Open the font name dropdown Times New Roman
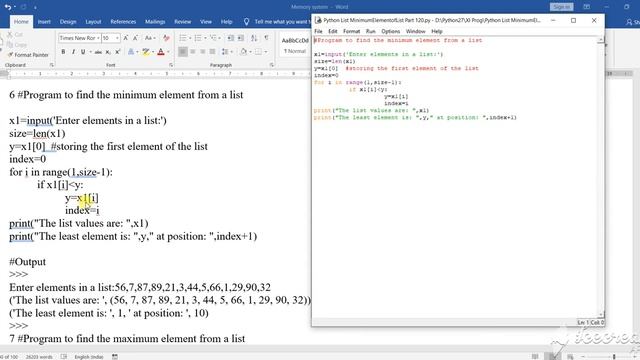Screen dimensions: 640x360 (98, 38)
